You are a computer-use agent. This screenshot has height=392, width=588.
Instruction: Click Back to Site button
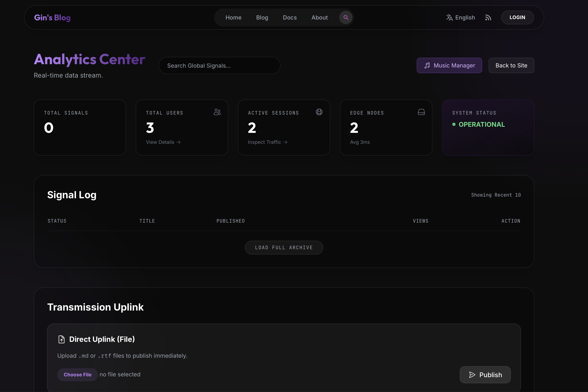511,65
